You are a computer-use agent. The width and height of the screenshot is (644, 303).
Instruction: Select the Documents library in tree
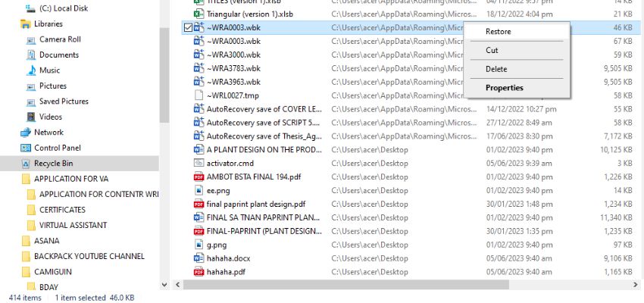[59, 55]
